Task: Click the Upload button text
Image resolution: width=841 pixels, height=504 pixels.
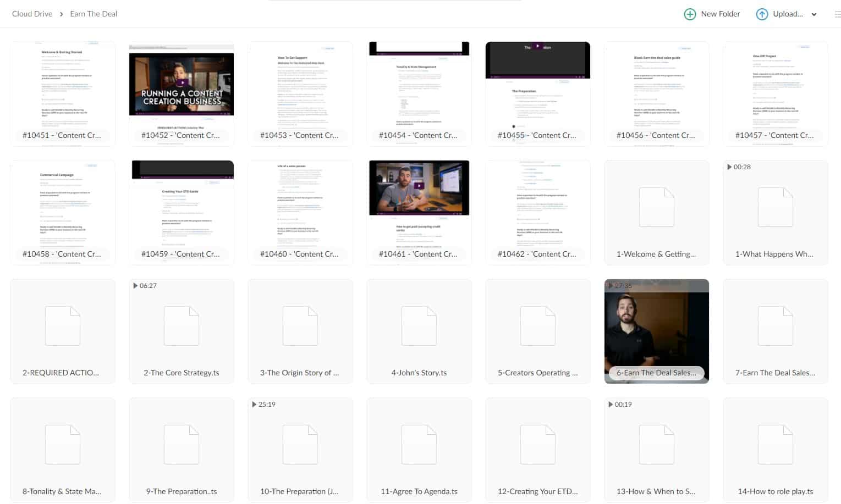Action: [x=788, y=14]
